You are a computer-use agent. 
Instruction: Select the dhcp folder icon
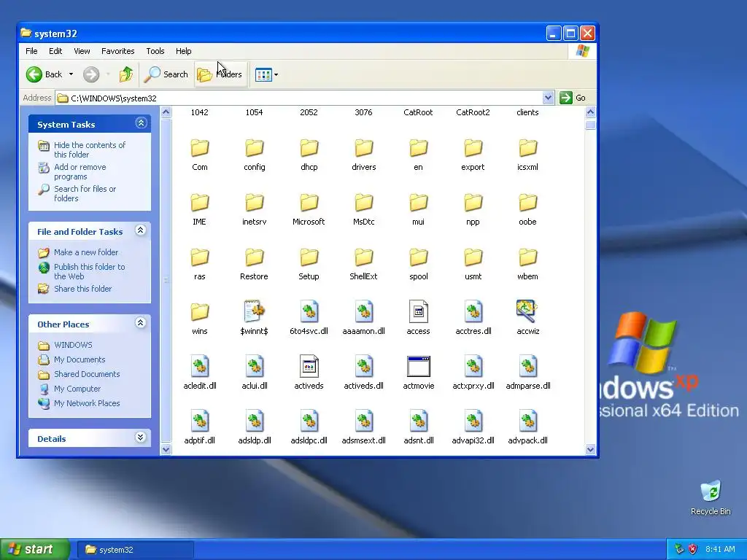[309, 148]
